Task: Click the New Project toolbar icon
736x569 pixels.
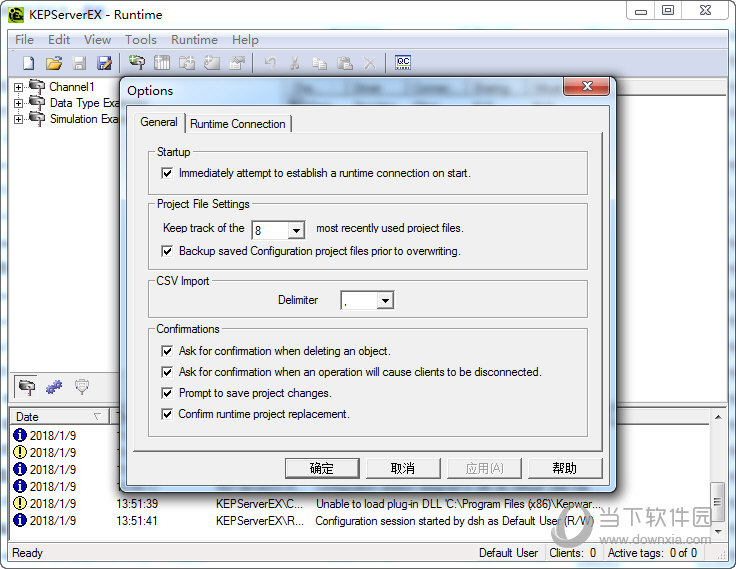Action: [29, 63]
